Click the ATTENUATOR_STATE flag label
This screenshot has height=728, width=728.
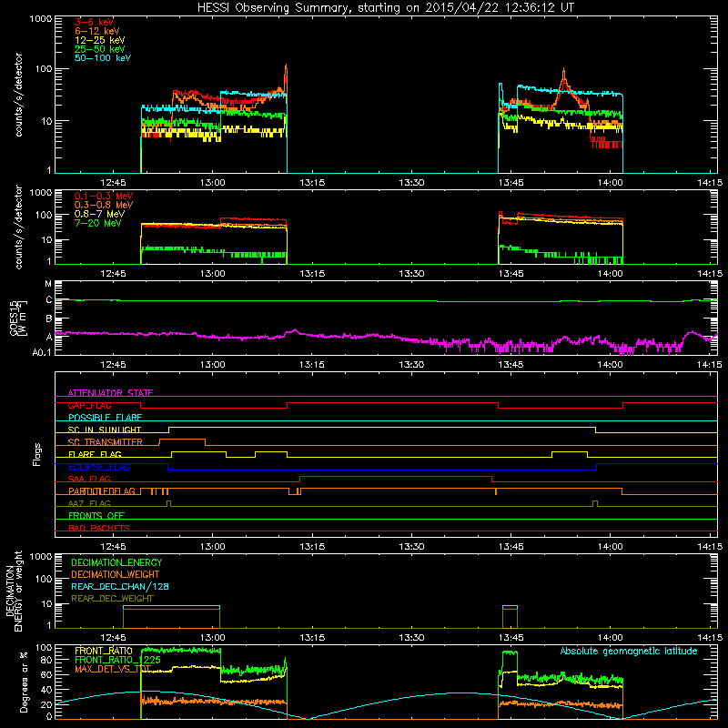pos(110,393)
